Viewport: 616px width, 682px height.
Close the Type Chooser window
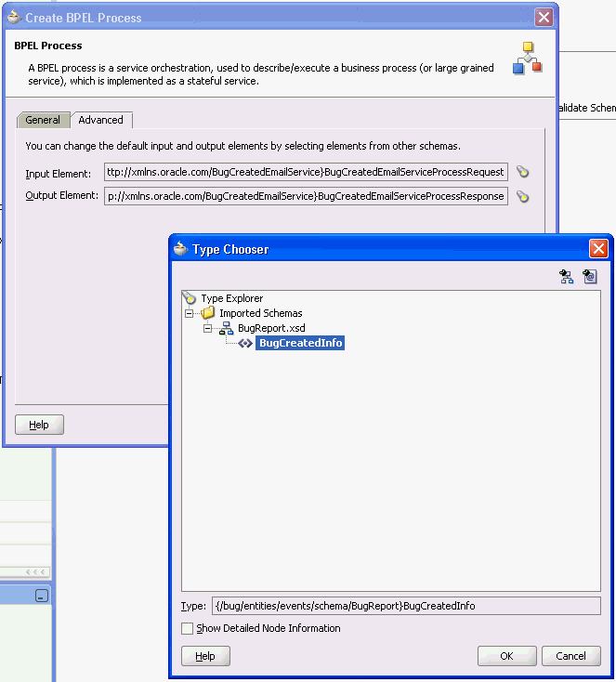pyautogui.click(x=598, y=249)
